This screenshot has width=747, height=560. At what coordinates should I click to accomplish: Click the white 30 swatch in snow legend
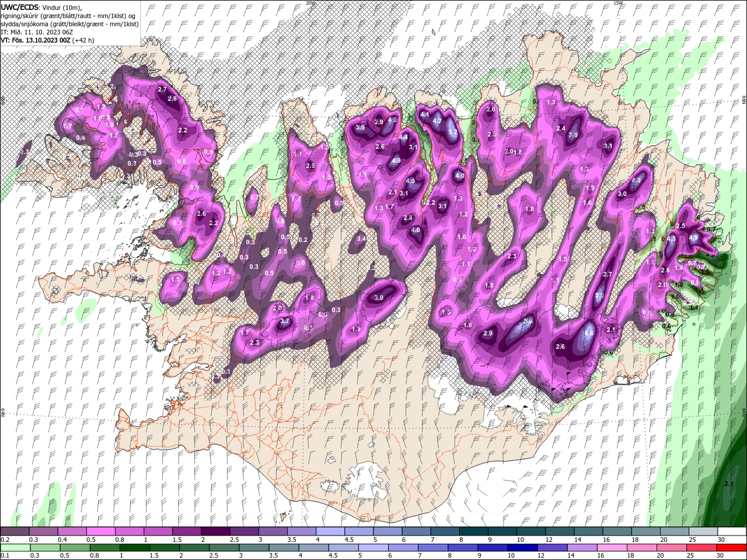pyautogui.click(x=732, y=531)
